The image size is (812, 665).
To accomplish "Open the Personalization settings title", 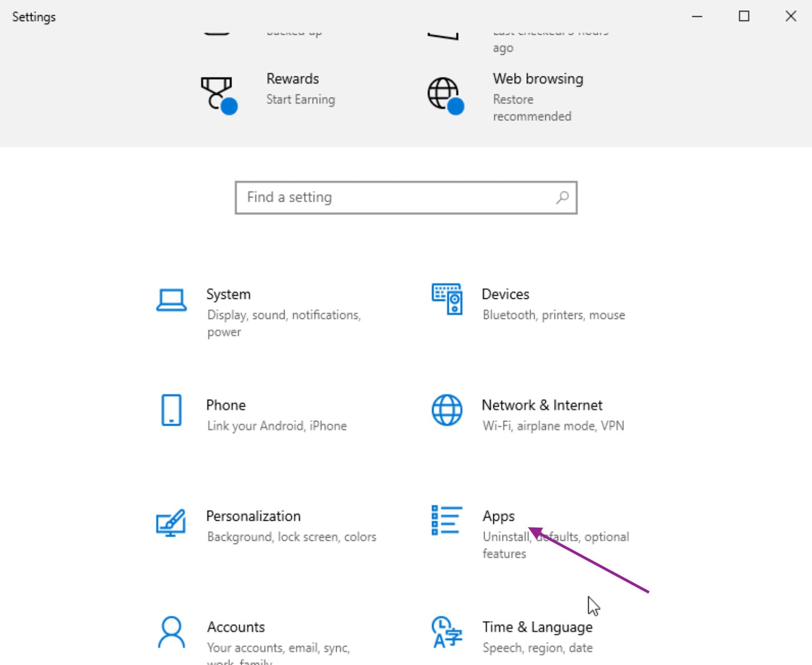I will (253, 516).
